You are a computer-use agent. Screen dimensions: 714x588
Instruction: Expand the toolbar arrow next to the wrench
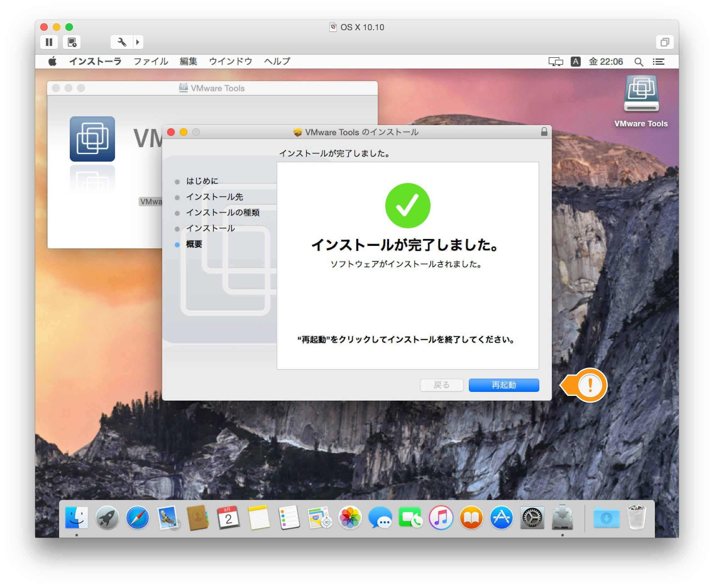click(x=137, y=42)
